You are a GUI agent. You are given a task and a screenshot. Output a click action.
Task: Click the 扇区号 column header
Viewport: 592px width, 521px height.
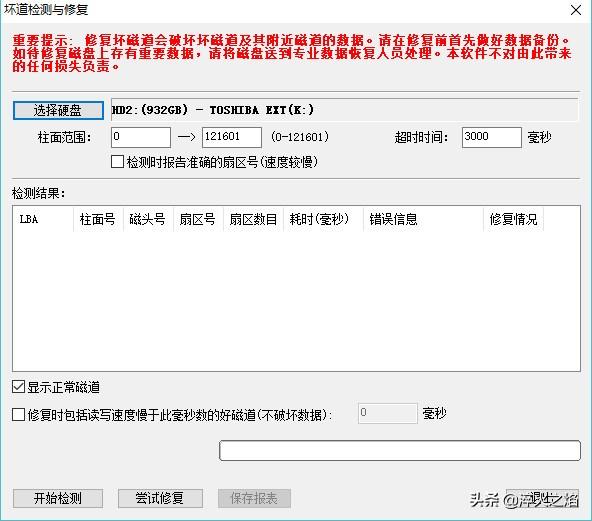[198, 219]
